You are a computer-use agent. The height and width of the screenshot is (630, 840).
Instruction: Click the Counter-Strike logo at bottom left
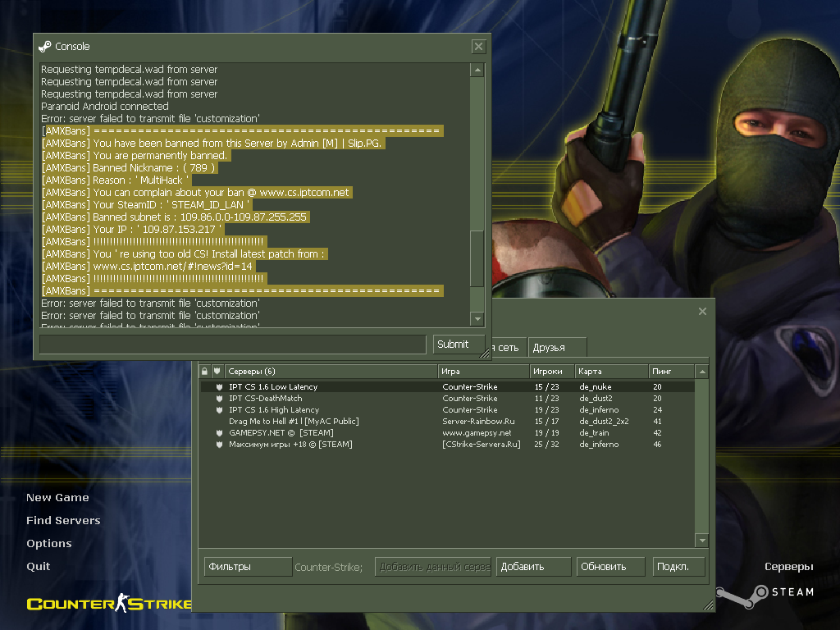pyautogui.click(x=109, y=604)
